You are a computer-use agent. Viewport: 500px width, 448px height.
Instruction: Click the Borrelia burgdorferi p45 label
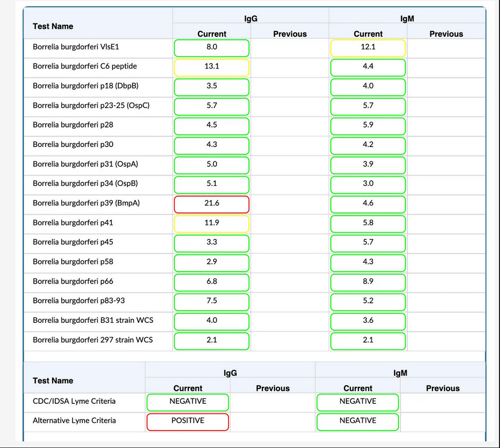(x=73, y=242)
